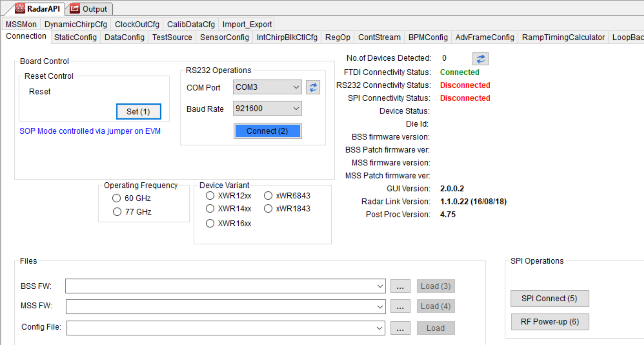Expand the MSS FW file dropdown
This screenshot has height=345, width=644.
(x=380, y=307)
